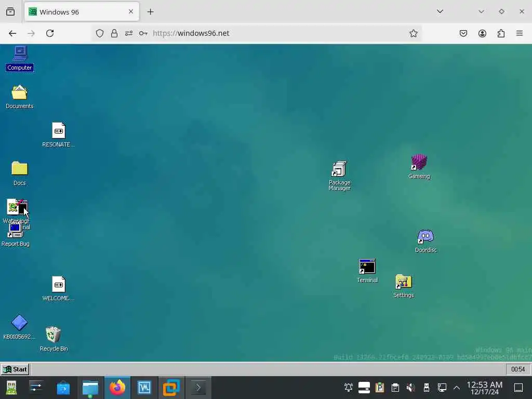Open the Recycle Bin

click(x=54, y=339)
